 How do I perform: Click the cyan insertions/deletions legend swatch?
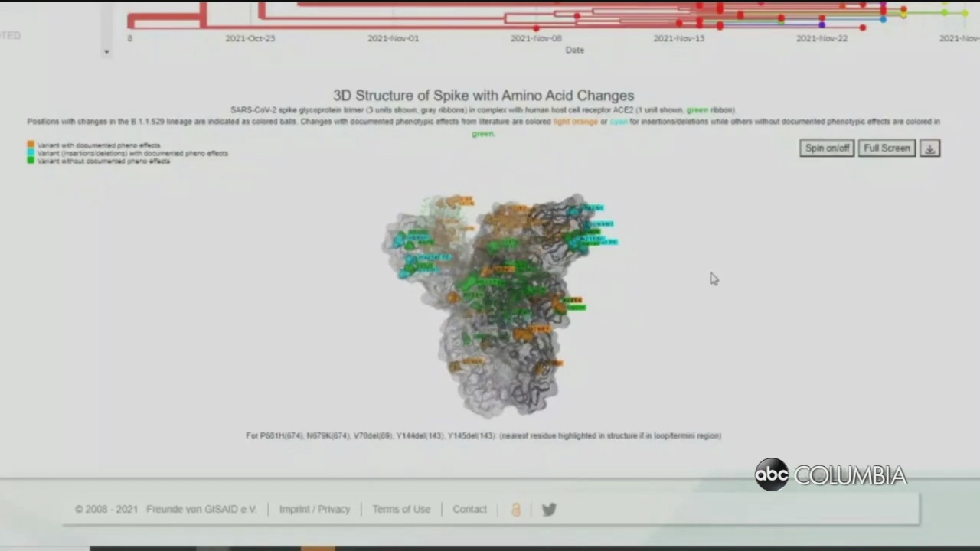pos(31,153)
